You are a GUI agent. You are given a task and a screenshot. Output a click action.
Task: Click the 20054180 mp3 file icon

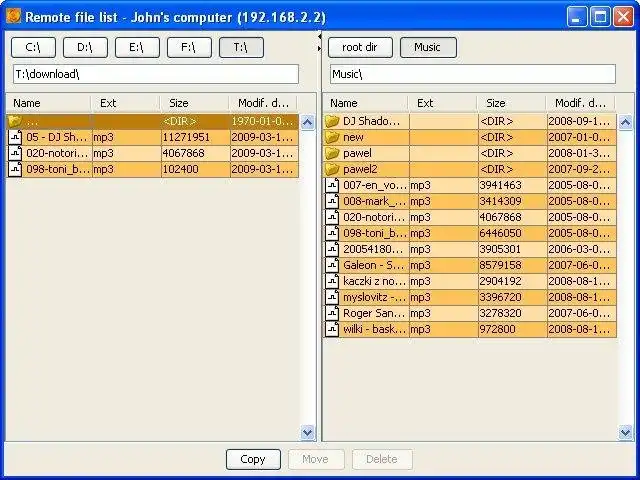click(332, 249)
